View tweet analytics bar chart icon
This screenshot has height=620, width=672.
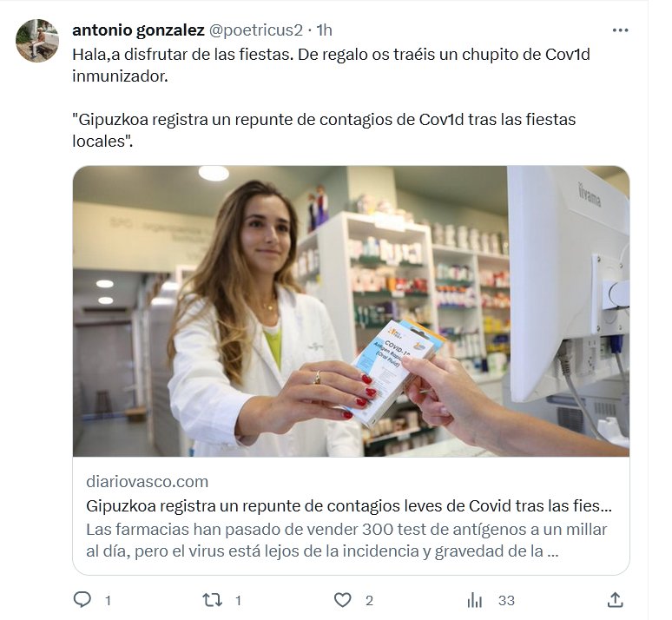click(475, 600)
